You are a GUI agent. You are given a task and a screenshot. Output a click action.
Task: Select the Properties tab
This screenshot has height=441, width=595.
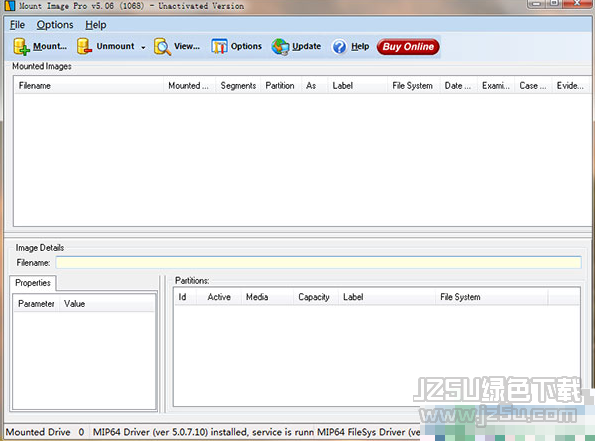pos(33,283)
